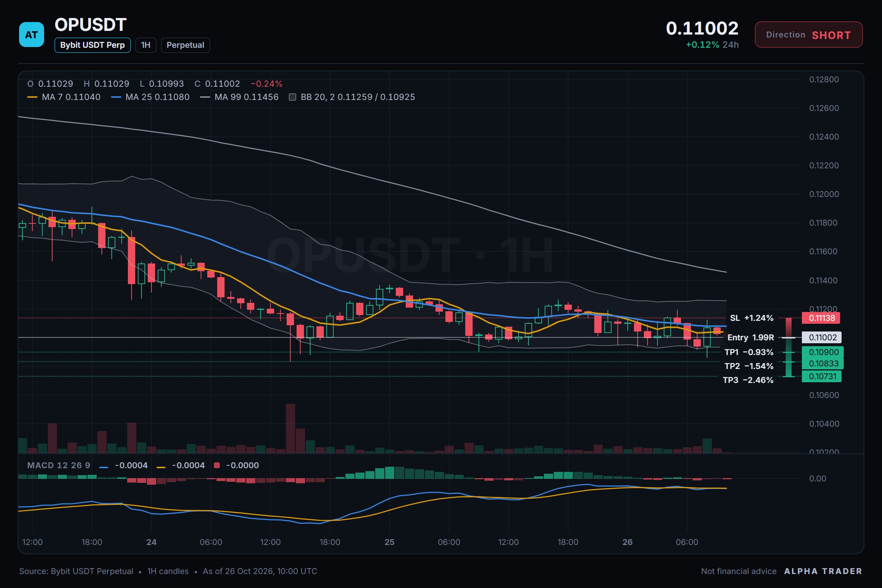Click the date 24 on time axis
This screenshot has width=882, height=588.
tap(151, 542)
